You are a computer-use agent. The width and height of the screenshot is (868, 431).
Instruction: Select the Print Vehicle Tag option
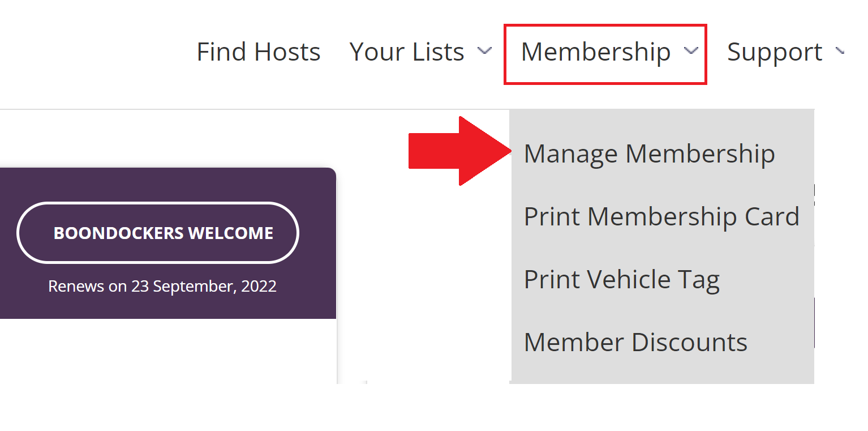pyautogui.click(x=621, y=280)
